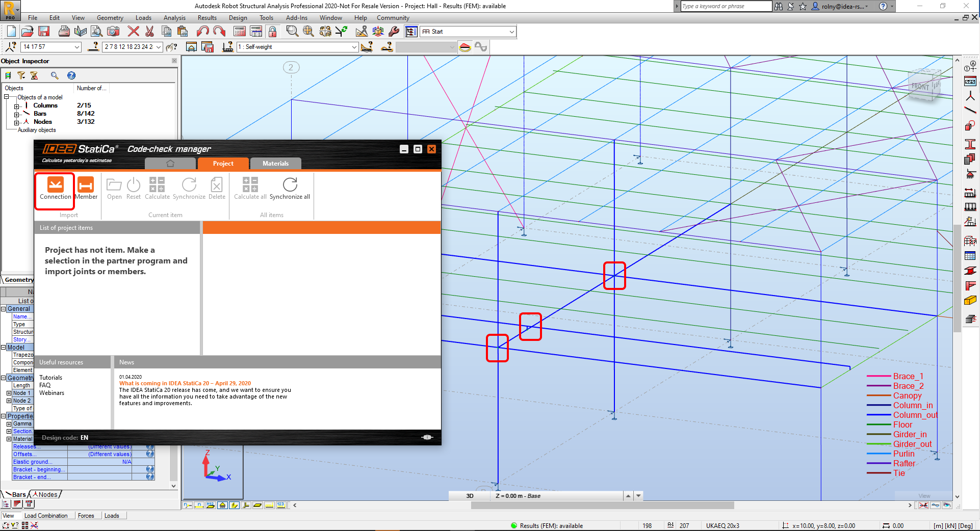Open the 'What is coming' news link
Image resolution: width=980 pixels, height=531 pixels.
click(x=185, y=383)
